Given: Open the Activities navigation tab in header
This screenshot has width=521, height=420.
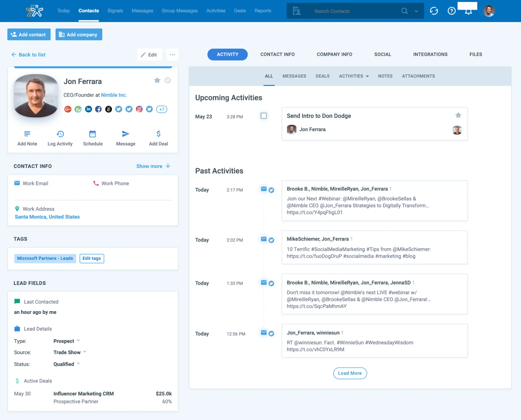Looking at the screenshot, I should (x=216, y=11).
